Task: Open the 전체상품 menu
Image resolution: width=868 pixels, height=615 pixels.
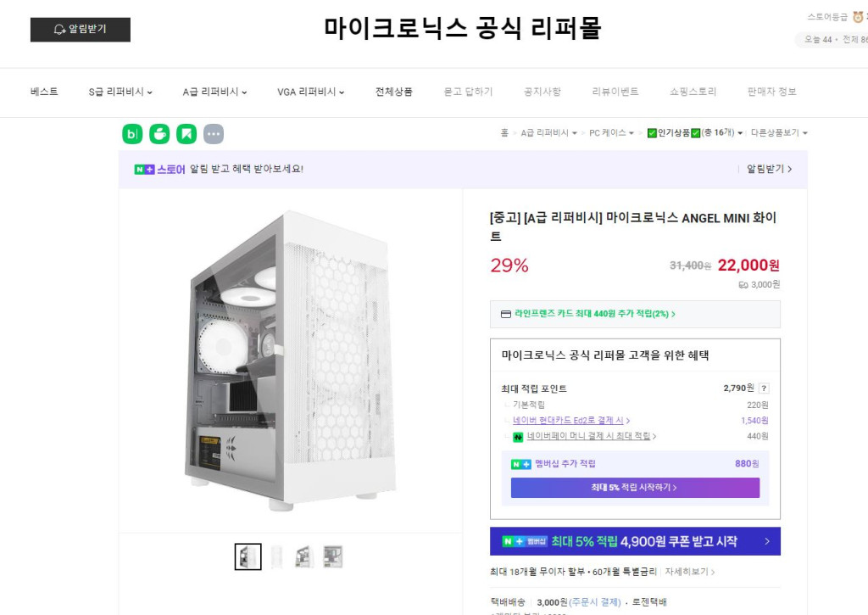Action: [x=394, y=92]
